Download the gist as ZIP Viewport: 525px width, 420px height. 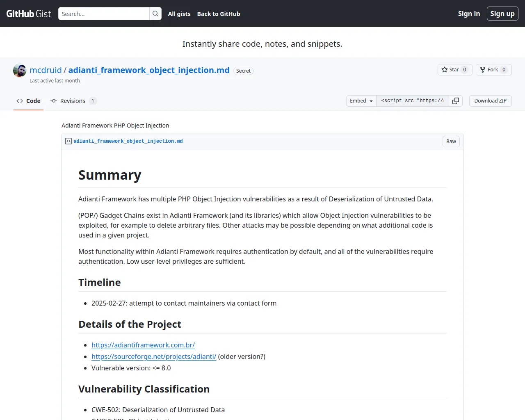click(491, 101)
